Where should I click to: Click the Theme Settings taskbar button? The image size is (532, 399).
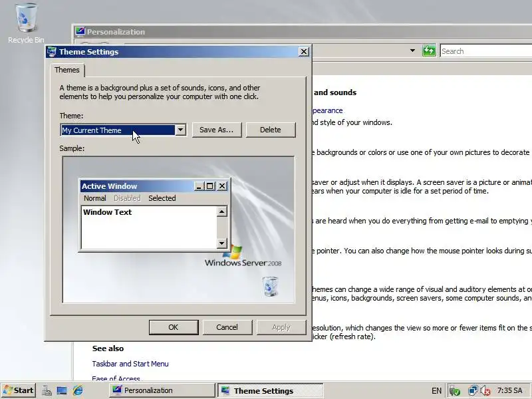coord(270,390)
